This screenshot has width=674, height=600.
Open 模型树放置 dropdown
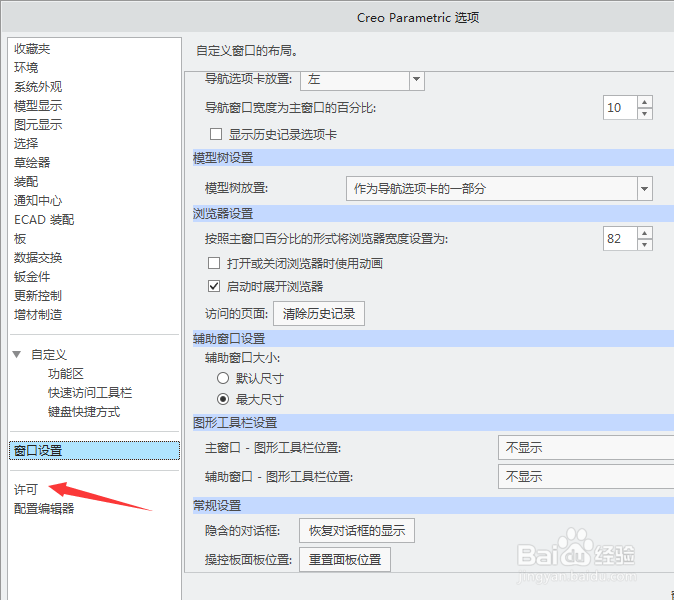[499, 188]
